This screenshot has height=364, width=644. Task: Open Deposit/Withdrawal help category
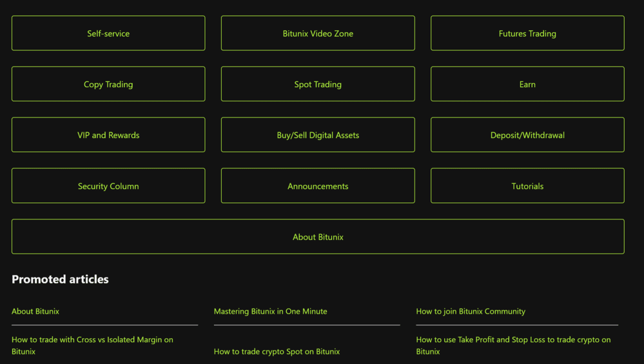point(527,136)
